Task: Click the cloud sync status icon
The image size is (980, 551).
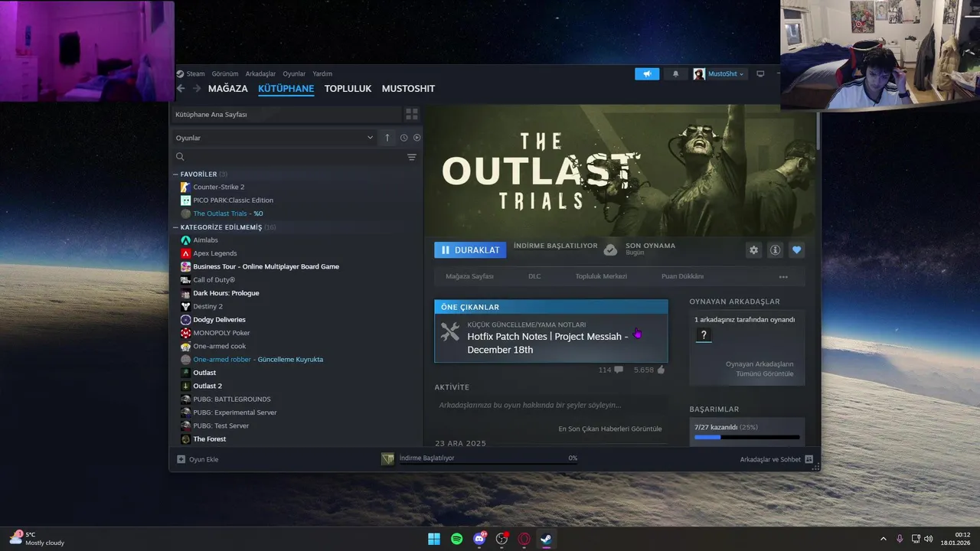Action: [610, 250]
